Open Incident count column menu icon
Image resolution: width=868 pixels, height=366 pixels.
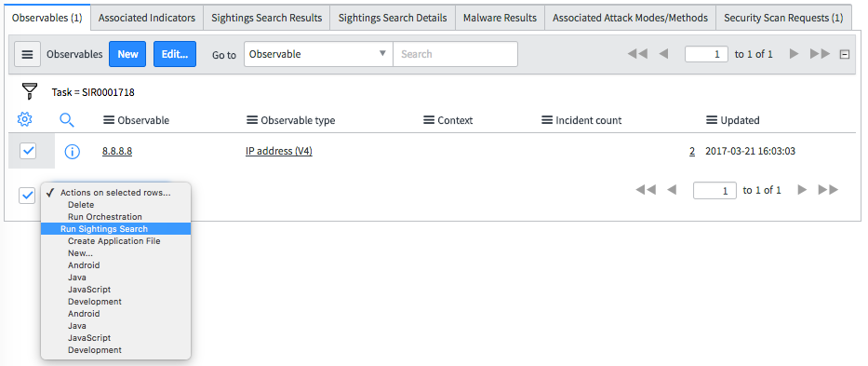[547, 120]
